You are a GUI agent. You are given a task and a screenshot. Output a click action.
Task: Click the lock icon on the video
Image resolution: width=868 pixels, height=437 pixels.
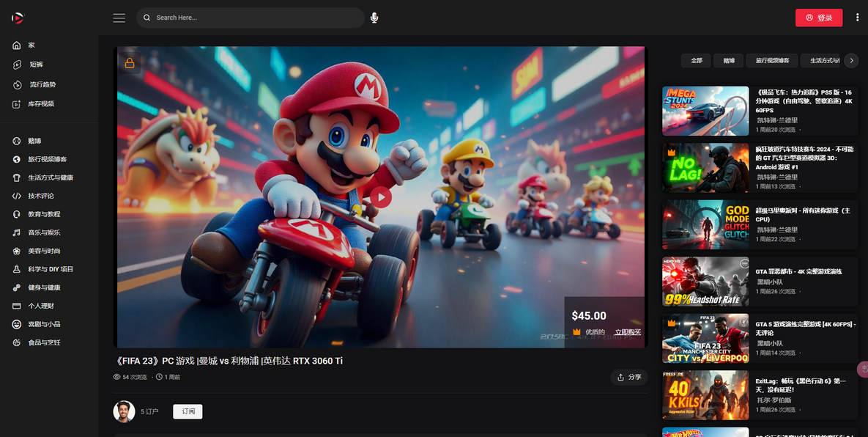click(130, 63)
